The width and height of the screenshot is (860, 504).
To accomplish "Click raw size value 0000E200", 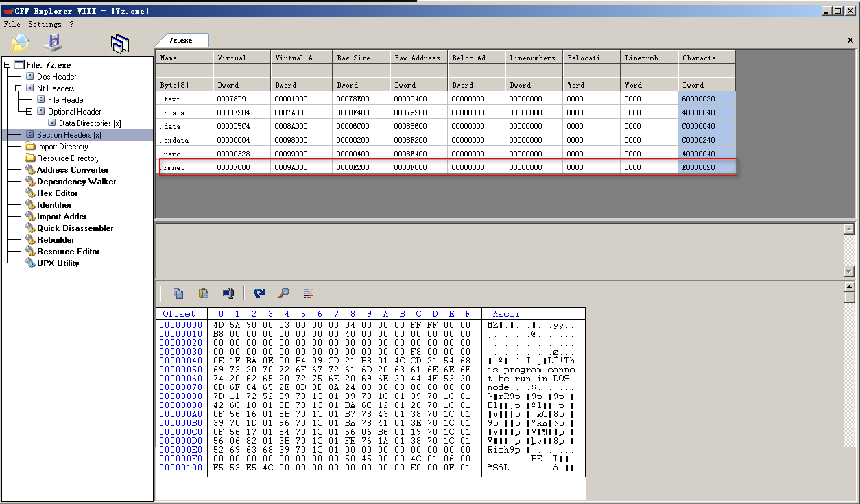I will 361,167.
